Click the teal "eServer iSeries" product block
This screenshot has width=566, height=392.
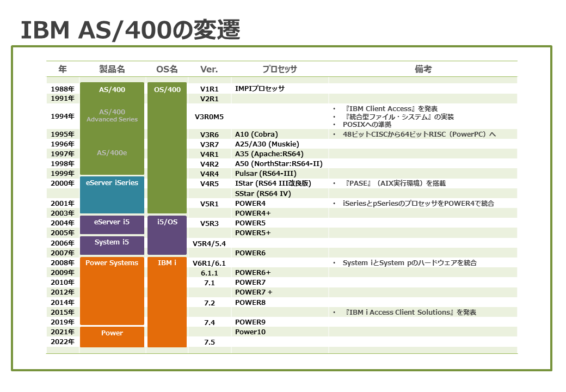point(112,195)
